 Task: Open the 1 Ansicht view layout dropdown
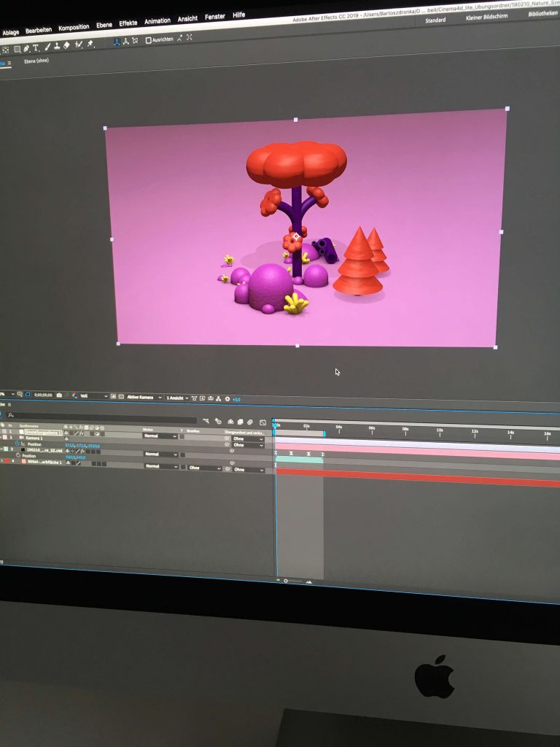(x=176, y=398)
